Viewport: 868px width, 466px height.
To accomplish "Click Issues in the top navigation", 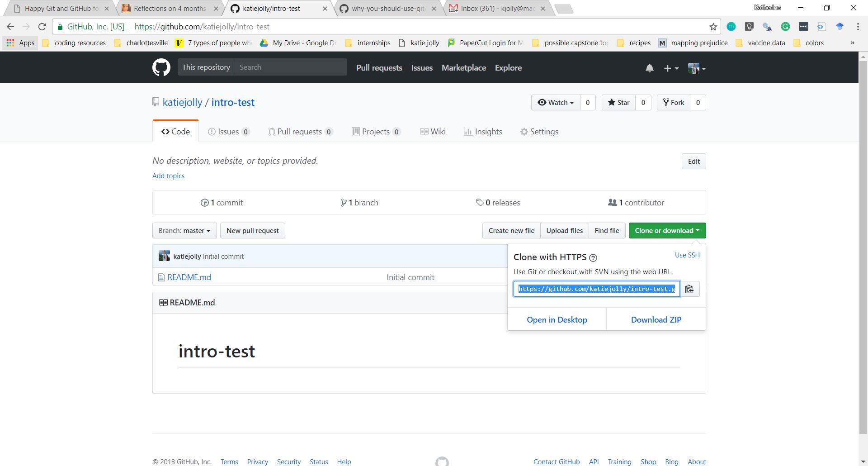I will (x=422, y=68).
